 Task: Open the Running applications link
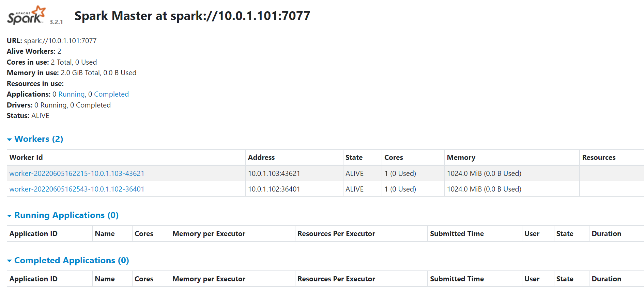click(x=72, y=94)
